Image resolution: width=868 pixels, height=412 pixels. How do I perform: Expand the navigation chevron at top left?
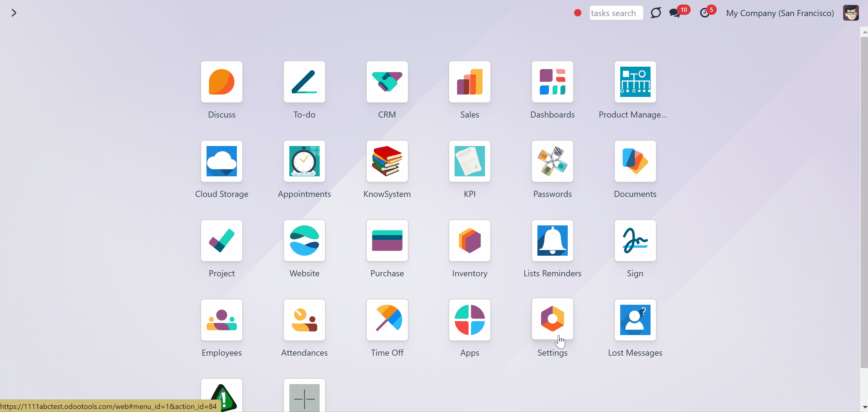pos(14,13)
